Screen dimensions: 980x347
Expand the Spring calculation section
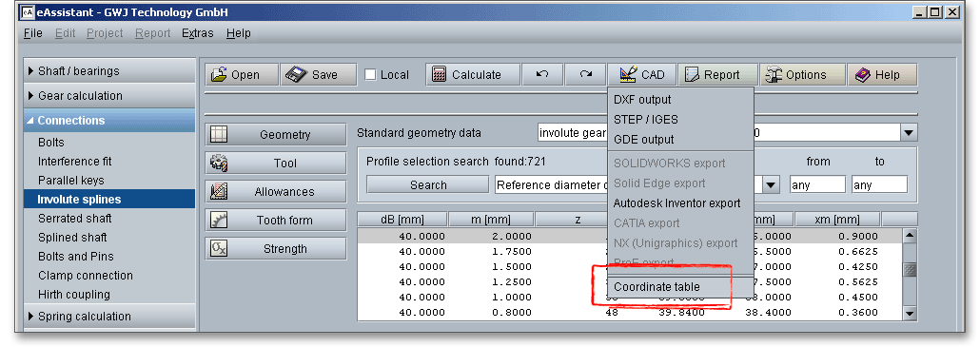tap(108, 317)
